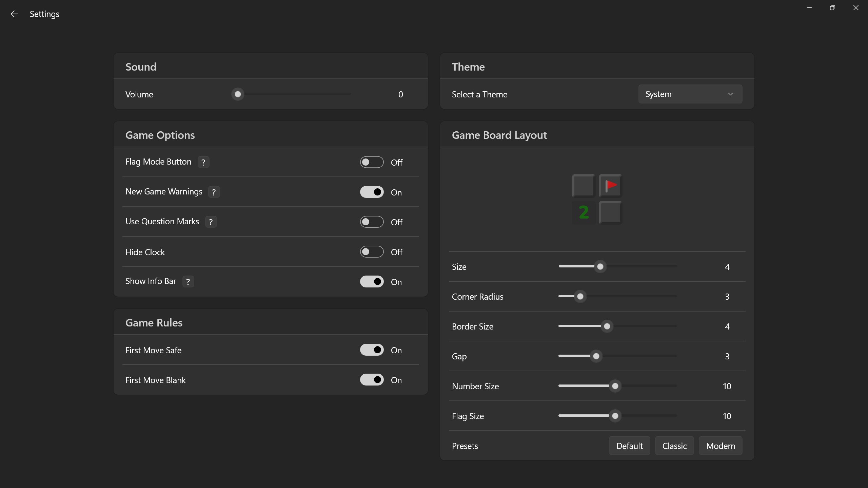Apply the Classic layout preset
The image size is (868, 488).
pos(674,446)
